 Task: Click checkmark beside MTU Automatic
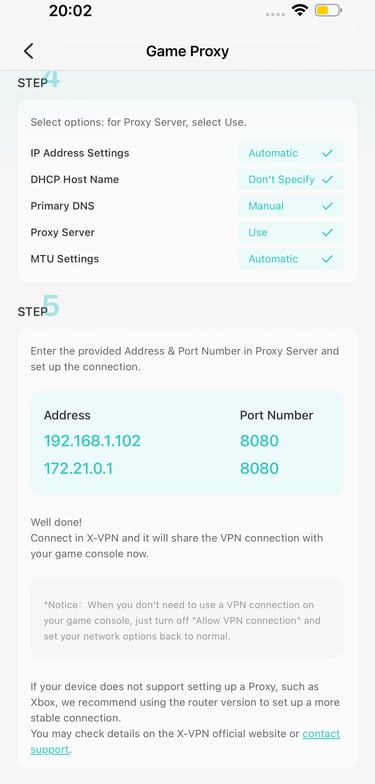[x=328, y=259]
